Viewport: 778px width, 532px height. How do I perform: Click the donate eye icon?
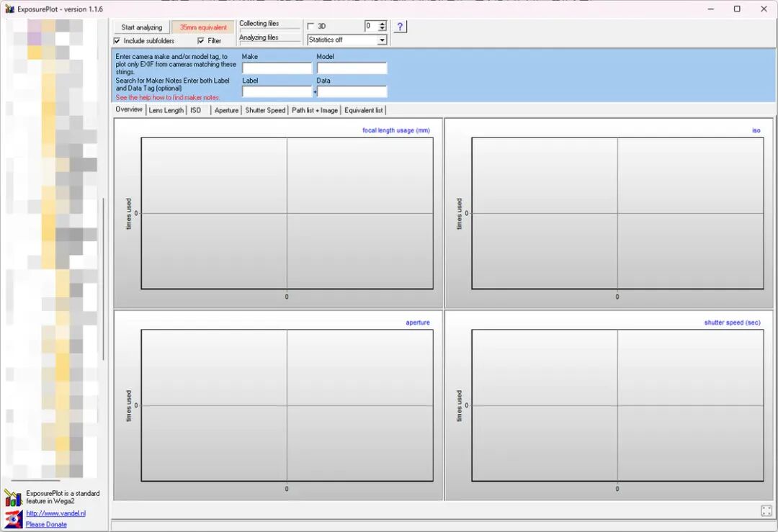point(14,519)
